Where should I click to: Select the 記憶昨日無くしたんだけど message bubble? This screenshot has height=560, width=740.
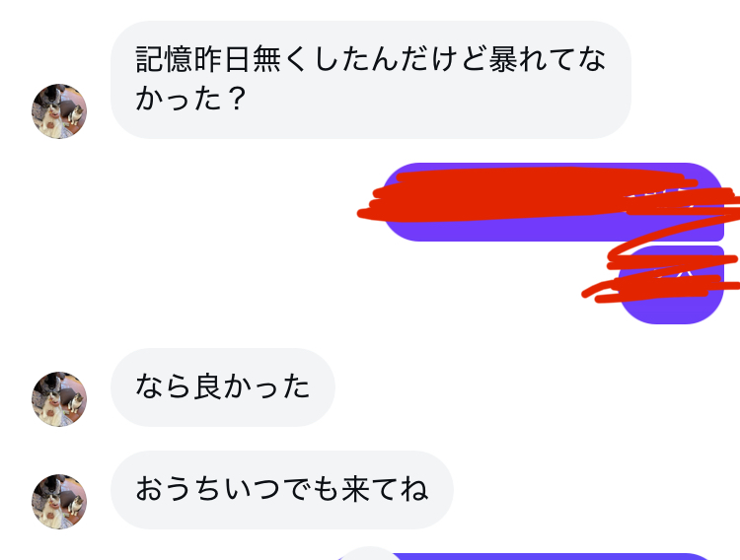(x=371, y=80)
